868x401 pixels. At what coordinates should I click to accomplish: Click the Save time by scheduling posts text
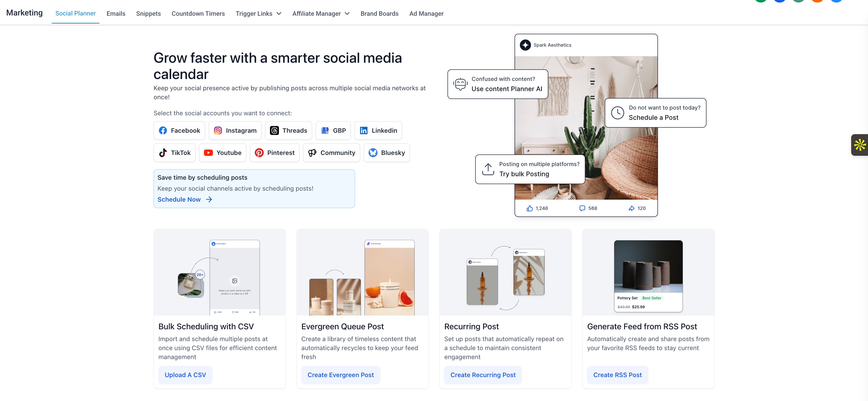click(202, 177)
